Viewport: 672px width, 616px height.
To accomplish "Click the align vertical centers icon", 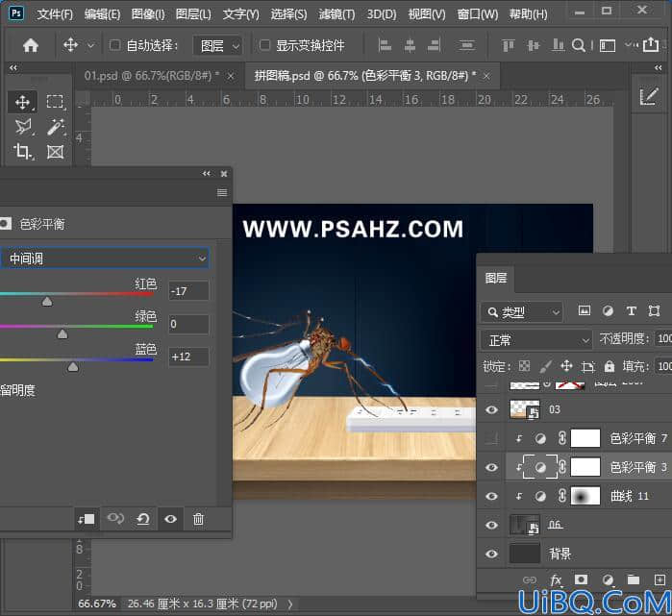I will [534, 45].
